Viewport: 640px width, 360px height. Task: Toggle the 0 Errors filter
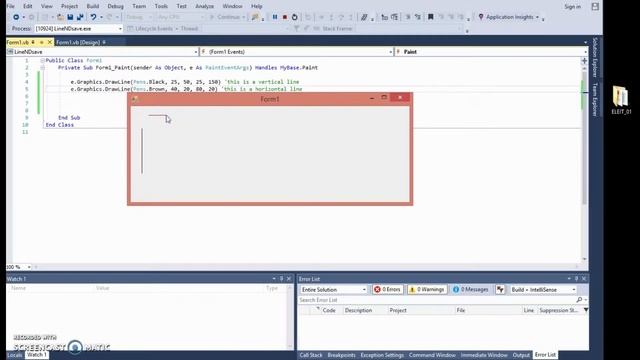click(387, 289)
